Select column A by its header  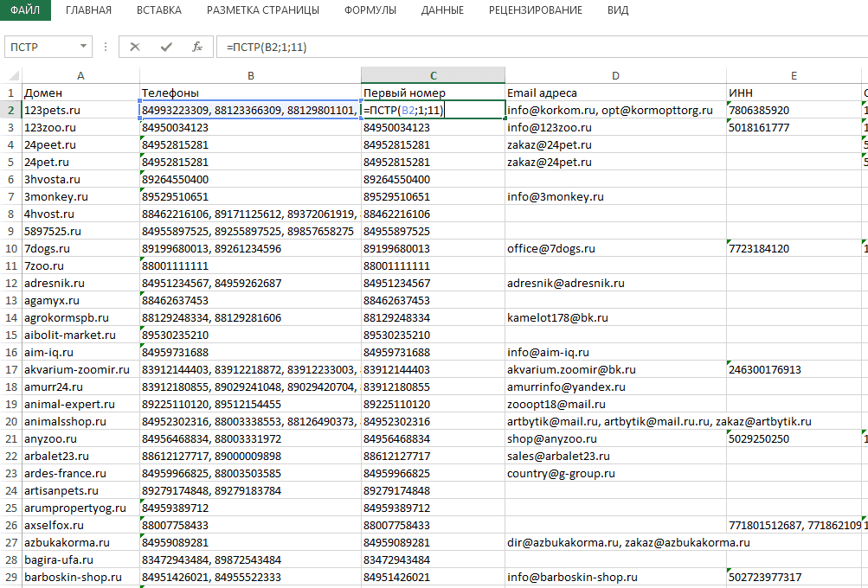pos(80,75)
